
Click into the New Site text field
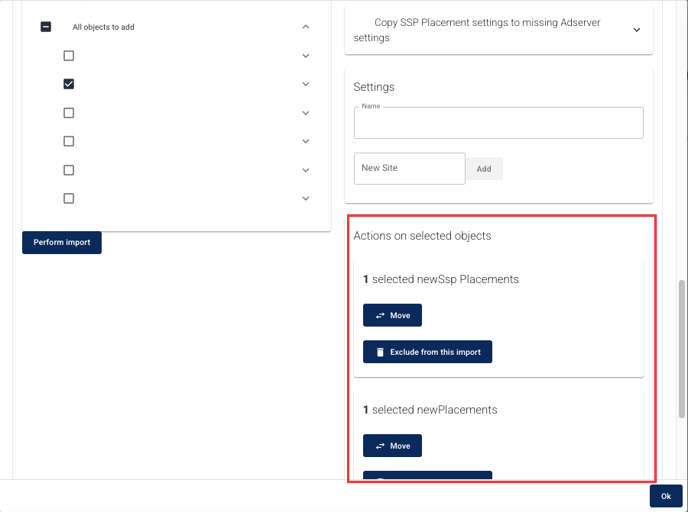click(409, 169)
